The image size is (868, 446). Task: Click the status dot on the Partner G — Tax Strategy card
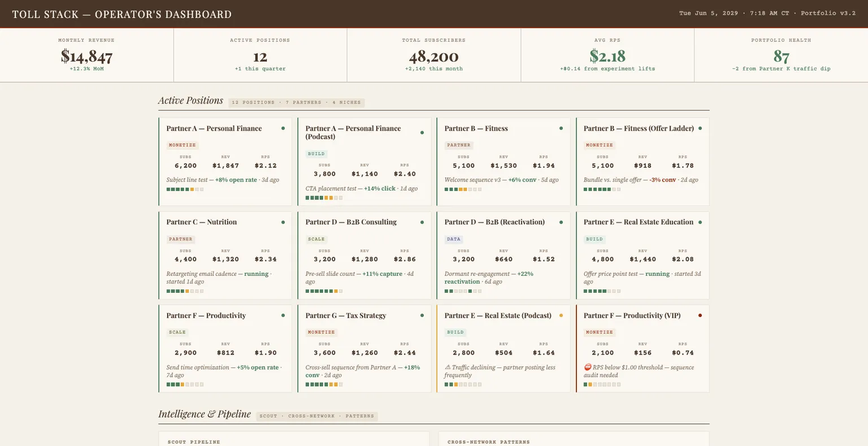422,315
